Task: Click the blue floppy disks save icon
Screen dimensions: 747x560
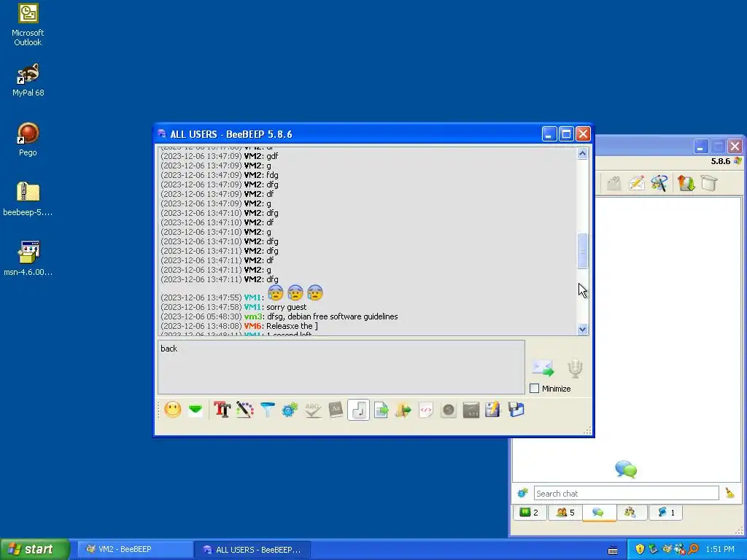Action: coord(516,410)
